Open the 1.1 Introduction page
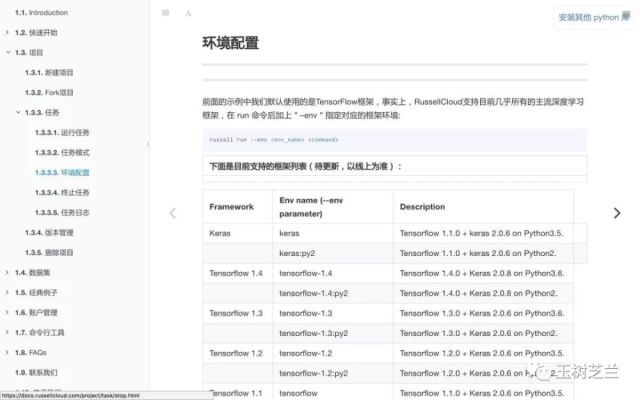Viewport: 640px width, 400px height. [x=41, y=12]
